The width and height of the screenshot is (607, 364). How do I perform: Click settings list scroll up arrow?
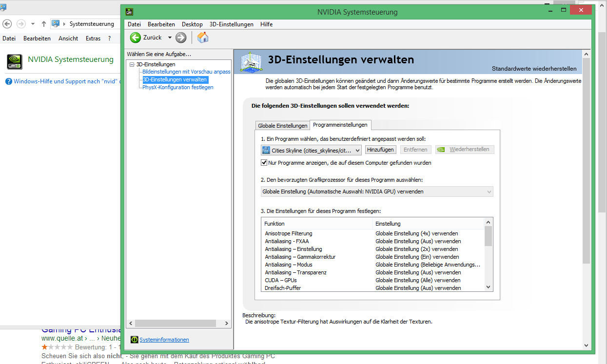coord(489,222)
